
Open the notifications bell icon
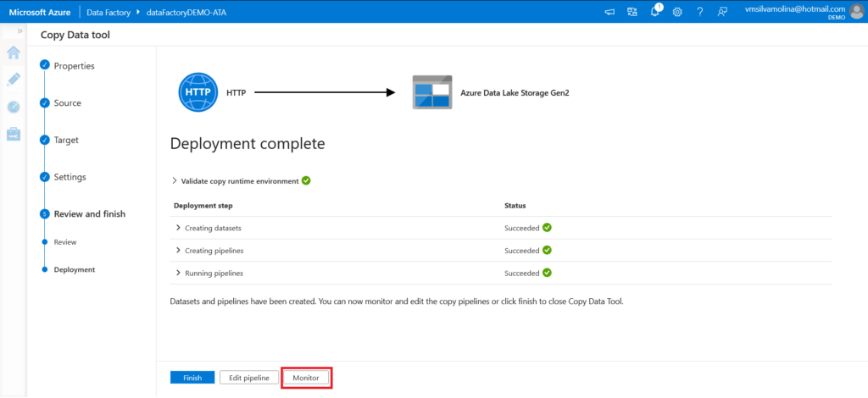click(x=655, y=12)
